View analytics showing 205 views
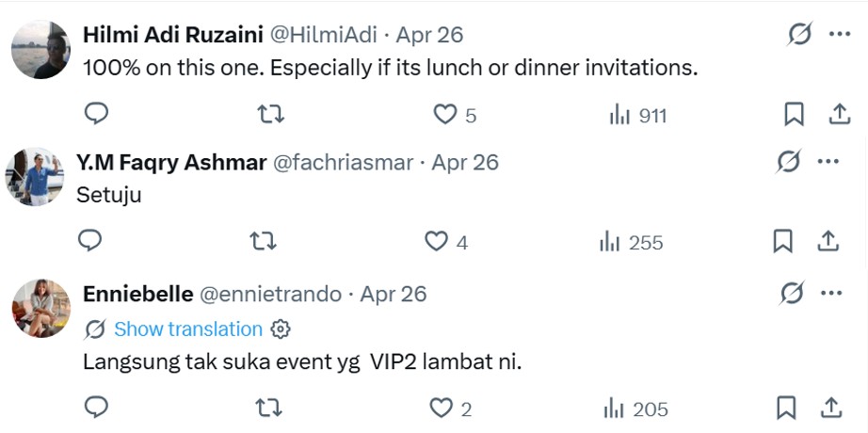 pyautogui.click(x=637, y=409)
